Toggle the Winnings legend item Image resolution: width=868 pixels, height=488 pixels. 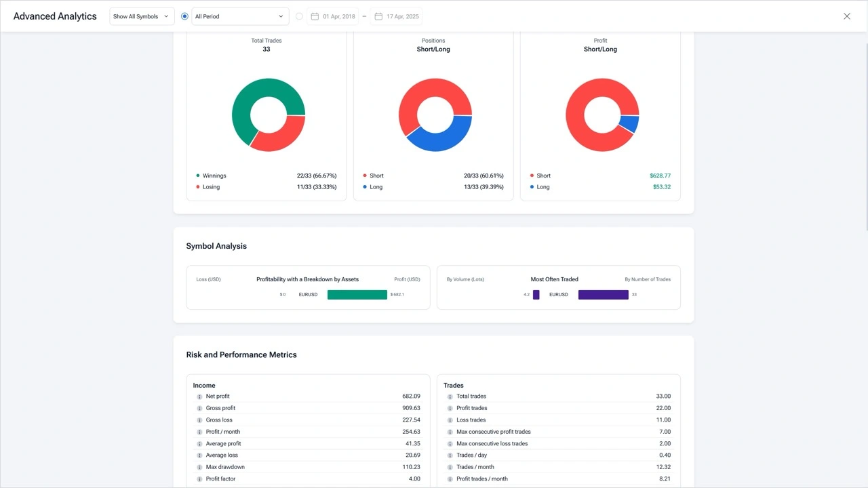tap(214, 176)
